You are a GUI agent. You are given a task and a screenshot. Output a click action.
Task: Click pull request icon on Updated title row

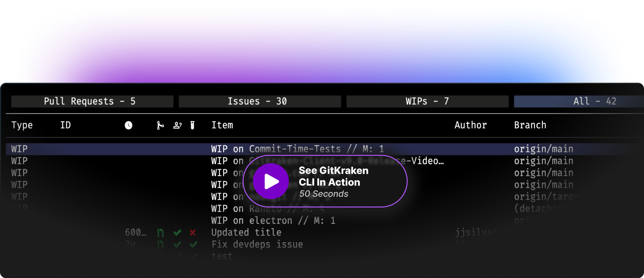(160, 233)
